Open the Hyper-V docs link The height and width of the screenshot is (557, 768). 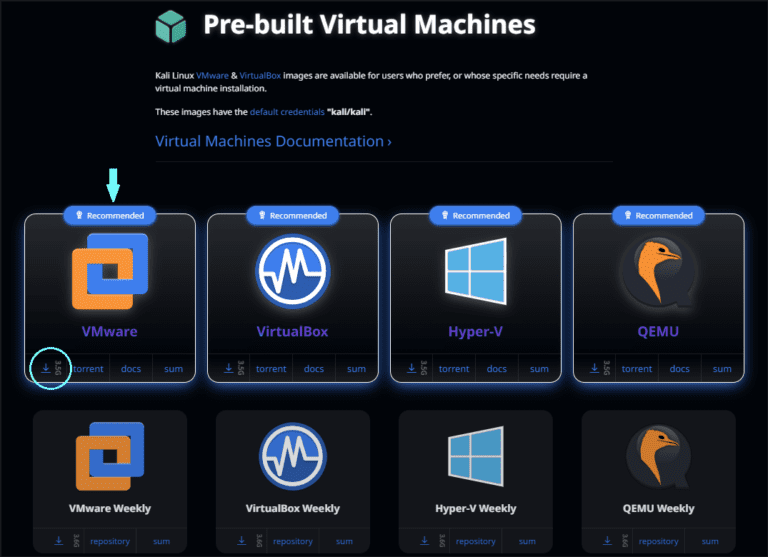pos(497,369)
